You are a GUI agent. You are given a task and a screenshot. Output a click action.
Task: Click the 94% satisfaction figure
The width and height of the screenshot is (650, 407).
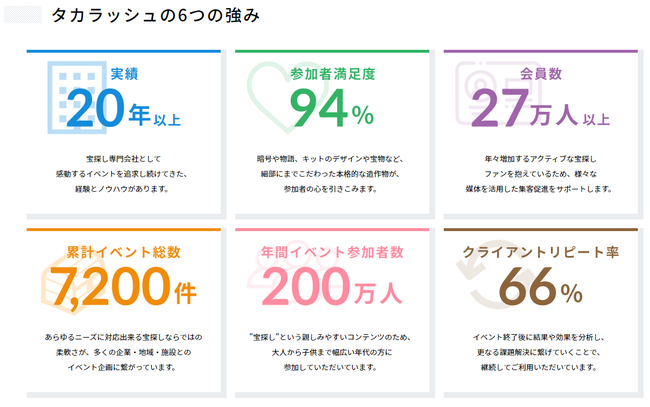(332, 109)
